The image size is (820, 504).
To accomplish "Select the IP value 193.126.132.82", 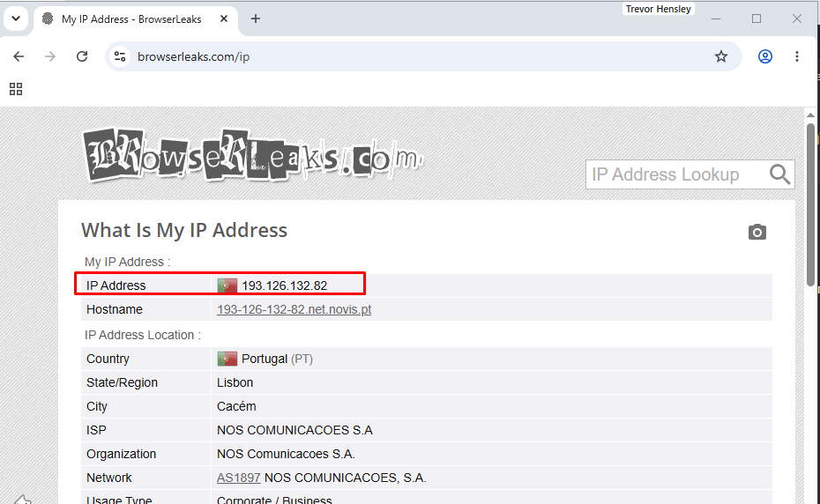I will click(285, 285).
